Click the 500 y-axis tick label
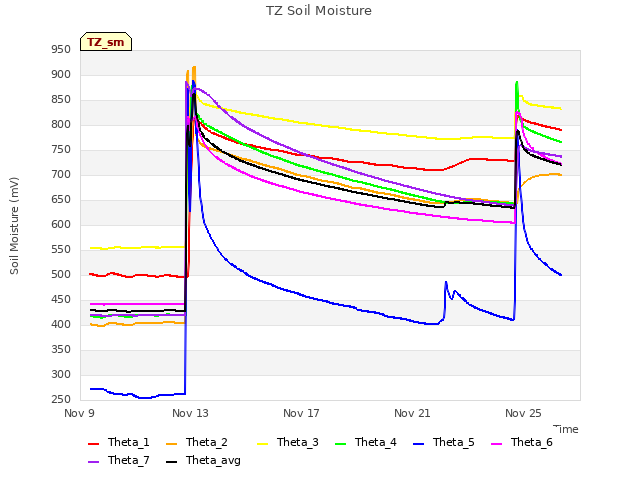The height and width of the screenshot is (480, 640). point(61,275)
